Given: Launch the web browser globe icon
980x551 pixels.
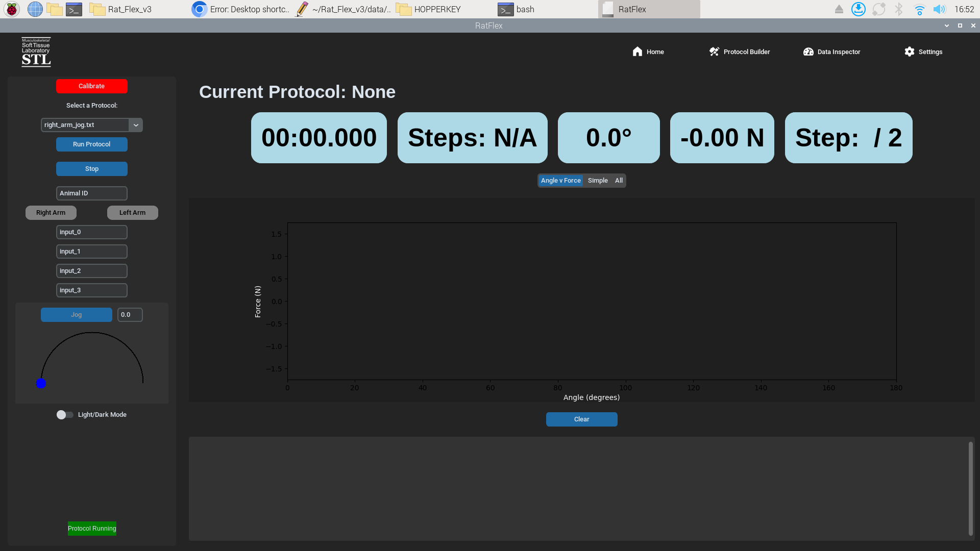Looking at the screenshot, I should (x=35, y=9).
